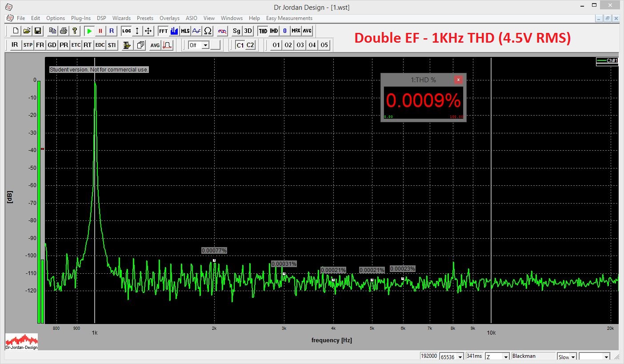624x364 pixels.
Task: Open the Wizards menu
Action: (x=121, y=18)
